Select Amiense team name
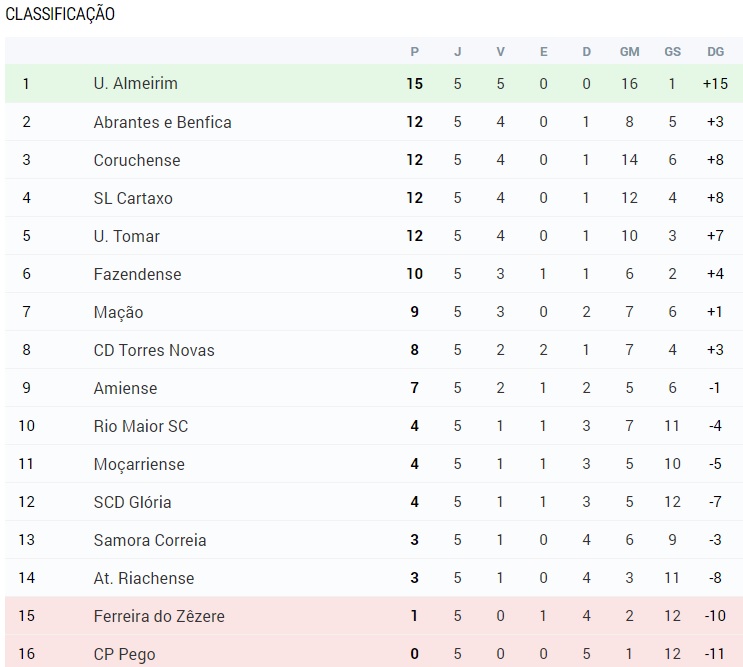The height and width of the screenshot is (667, 743). tap(126, 388)
